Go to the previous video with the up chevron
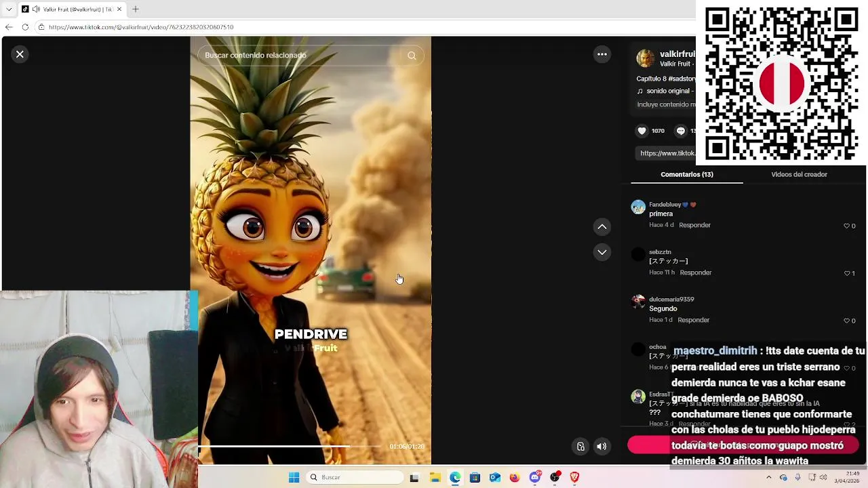The height and width of the screenshot is (488, 868). (x=602, y=226)
